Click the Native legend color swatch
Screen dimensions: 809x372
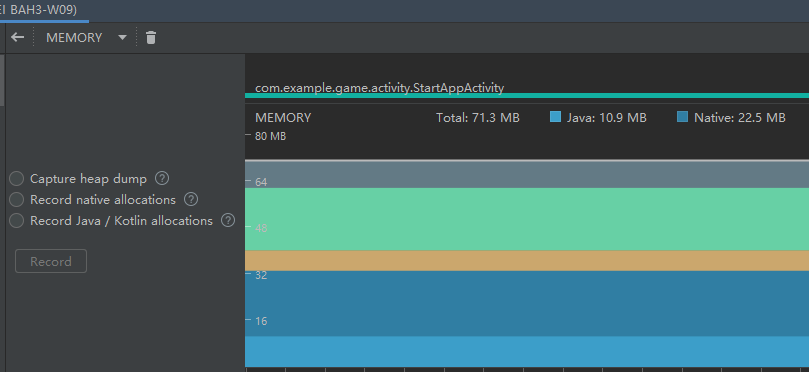pos(683,117)
